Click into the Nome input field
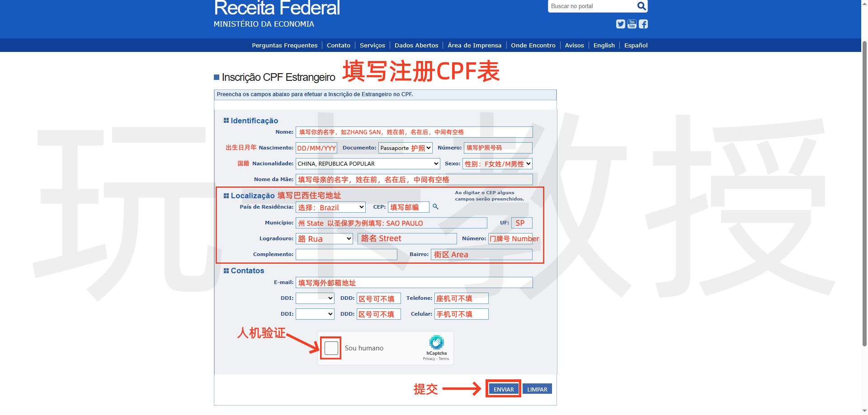 coord(414,132)
